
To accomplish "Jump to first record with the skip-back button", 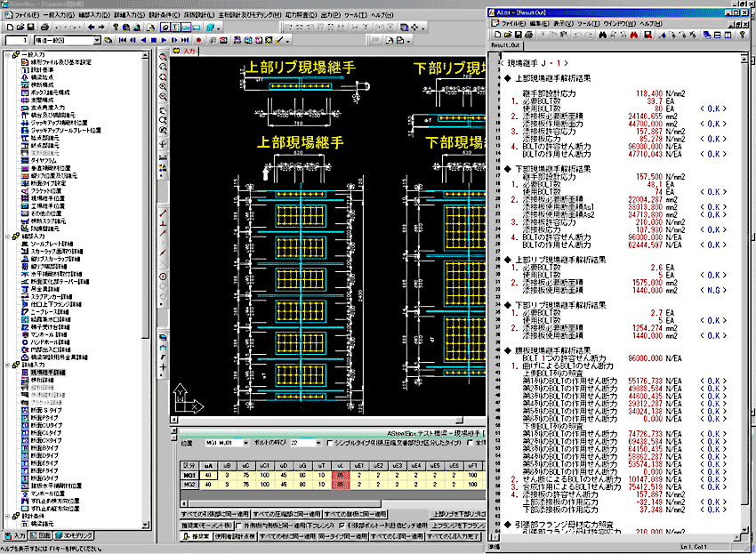I will (x=123, y=40).
